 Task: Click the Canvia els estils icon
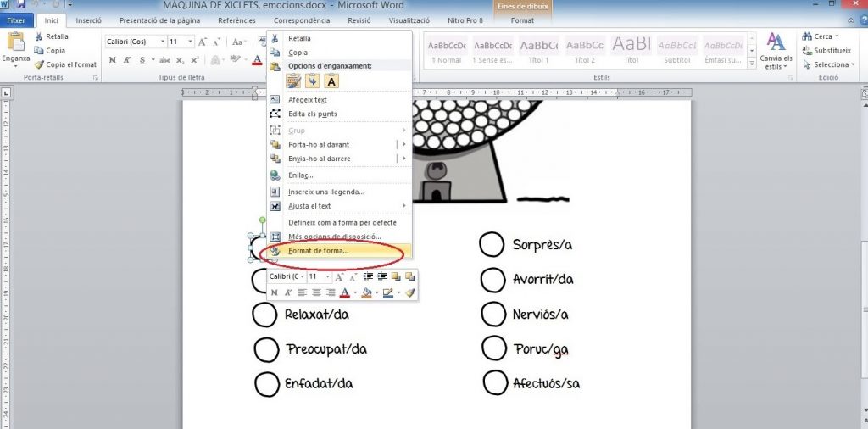click(x=776, y=51)
